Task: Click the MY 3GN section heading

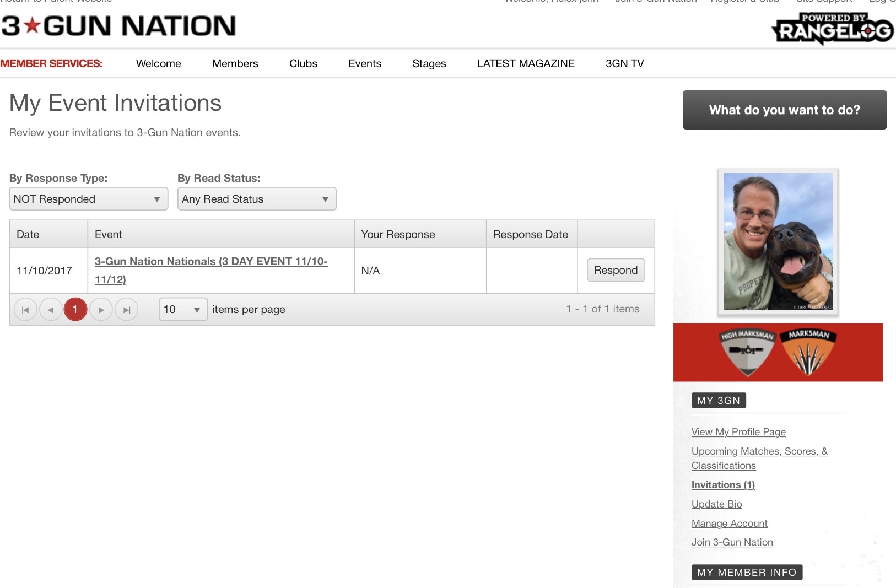Action: point(719,401)
